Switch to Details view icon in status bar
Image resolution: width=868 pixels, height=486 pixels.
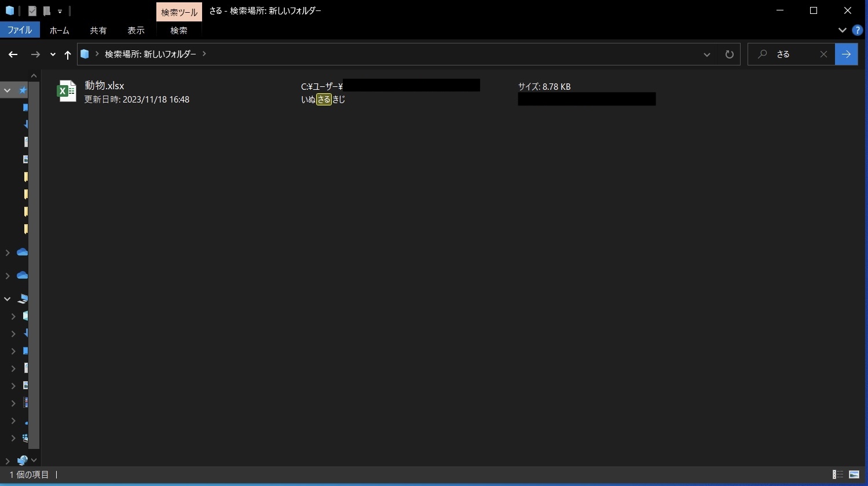click(x=837, y=474)
